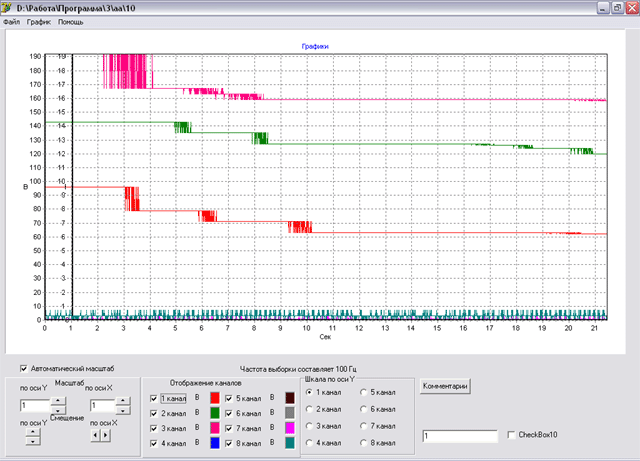The width and height of the screenshot is (640, 461).
Task: Uncheck the 1 канал display checkbox
Action: click(x=153, y=399)
